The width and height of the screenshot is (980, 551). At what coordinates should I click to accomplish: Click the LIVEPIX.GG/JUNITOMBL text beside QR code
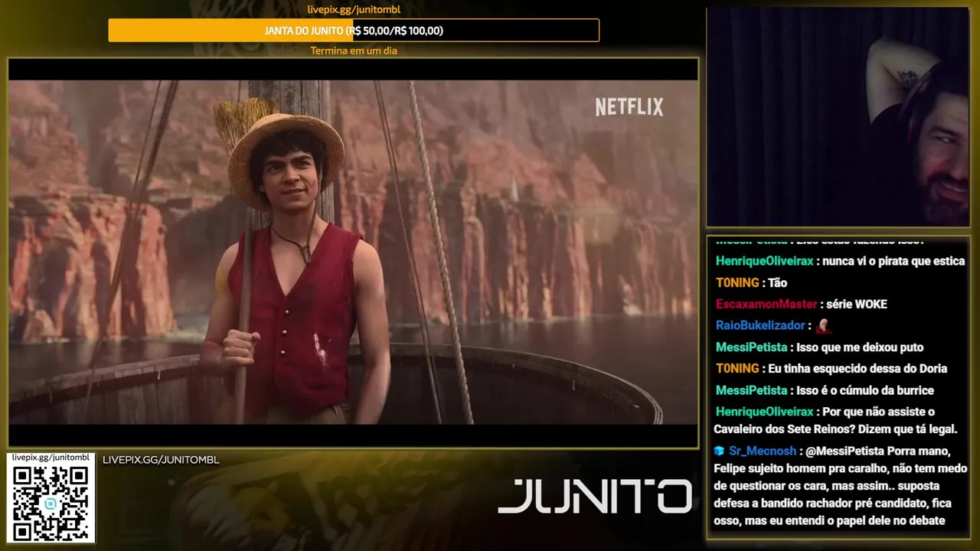click(161, 460)
